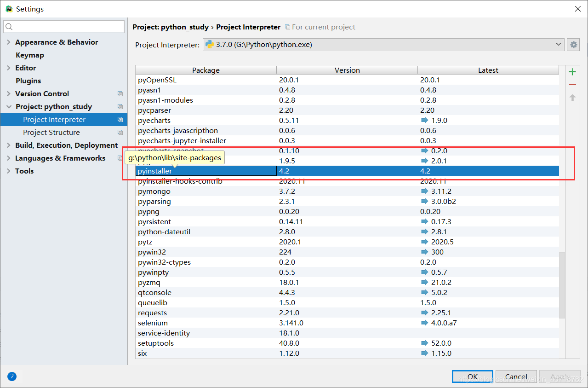Image resolution: width=588 pixels, height=388 pixels.
Task: Select the pyrsistent package row
Action: pos(347,221)
